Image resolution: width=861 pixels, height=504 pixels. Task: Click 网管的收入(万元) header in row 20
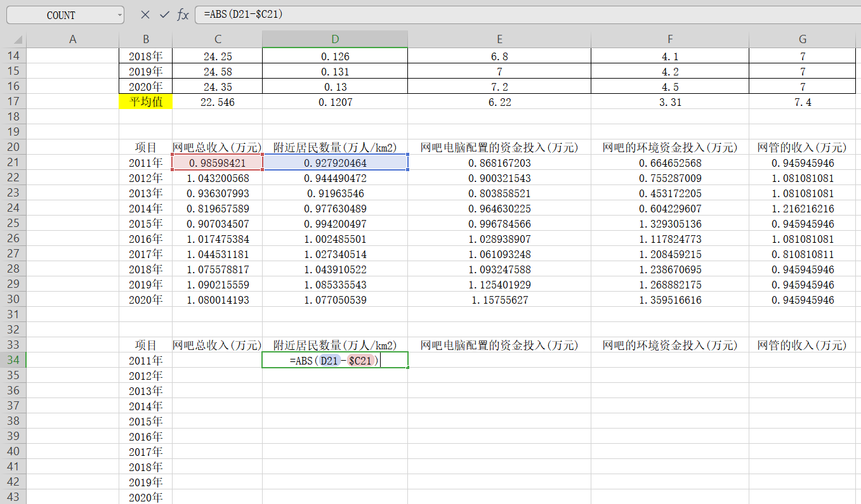point(803,147)
